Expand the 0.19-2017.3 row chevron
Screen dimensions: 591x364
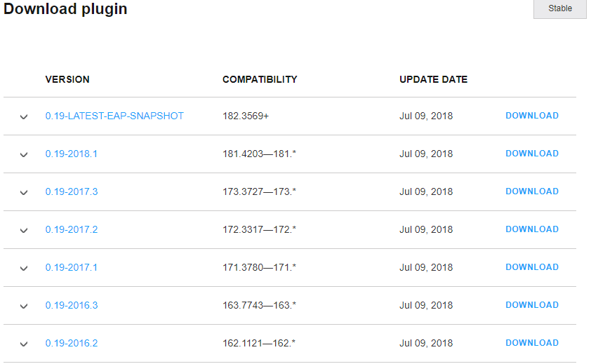tap(24, 193)
